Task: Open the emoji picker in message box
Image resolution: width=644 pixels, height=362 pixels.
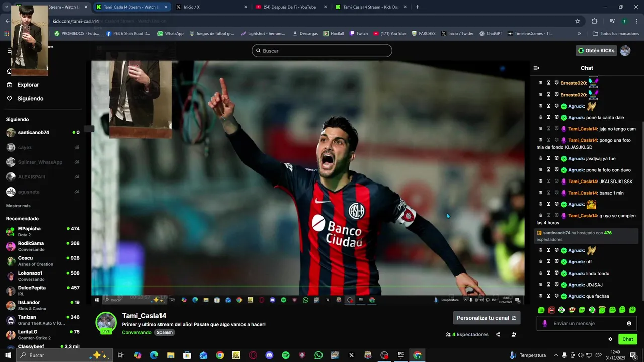Action: pos(629,323)
